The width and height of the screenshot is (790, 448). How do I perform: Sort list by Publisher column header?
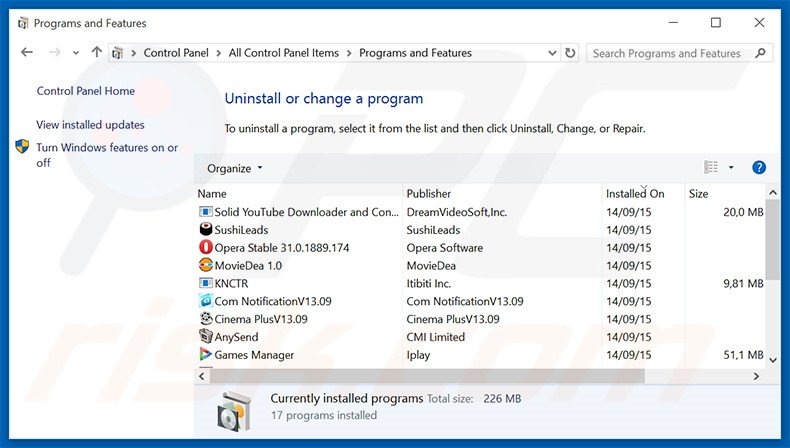click(x=429, y=193)
